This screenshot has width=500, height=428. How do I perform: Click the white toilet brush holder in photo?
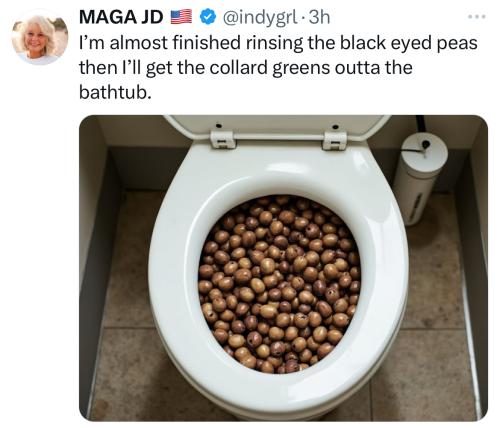coord(421,178)
